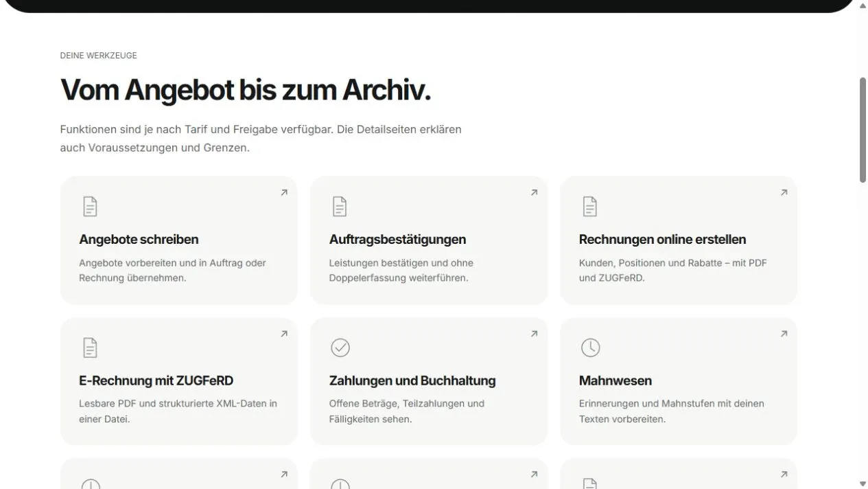The height and width of the screenshot is (489, 868).
Task: Open arrow icon on Angebote schreiben card
Action: pyautogui.click(x=284, y=193)
